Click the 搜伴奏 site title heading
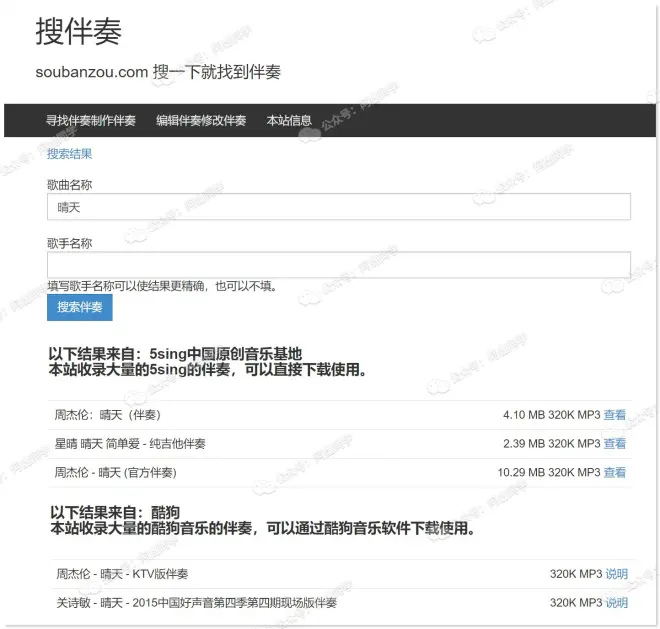The width and height of the screenshot is (660, 629). (x=78, y=32)
